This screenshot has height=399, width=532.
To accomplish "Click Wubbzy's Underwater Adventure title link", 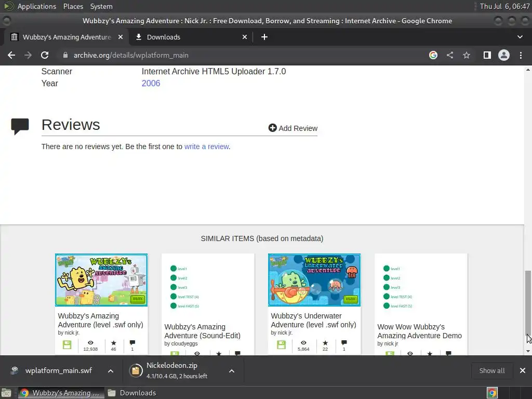I will [313, 320].
